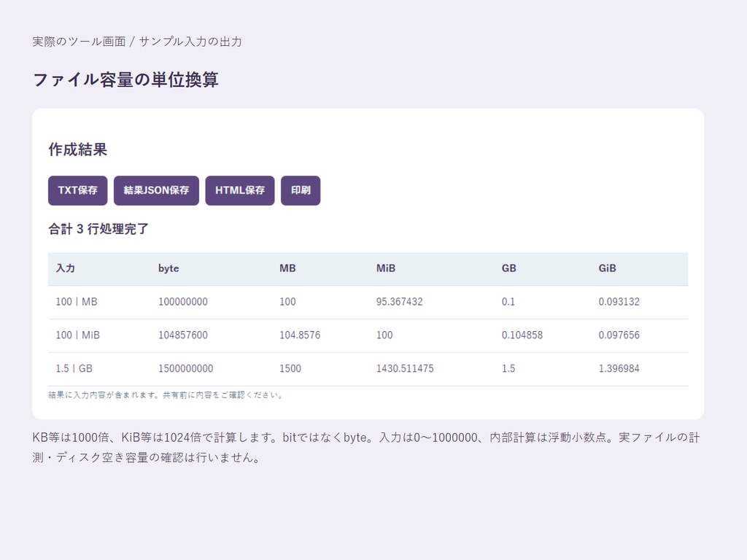The height and width of the screenshot is (560, 747).
Task: Click the MB column header
Action: coord(287,268)
